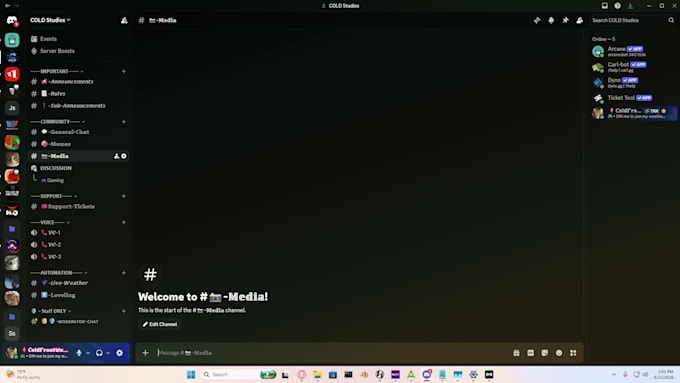
Task: Open Discord direct messages home icon
Action: pos(12,20)
